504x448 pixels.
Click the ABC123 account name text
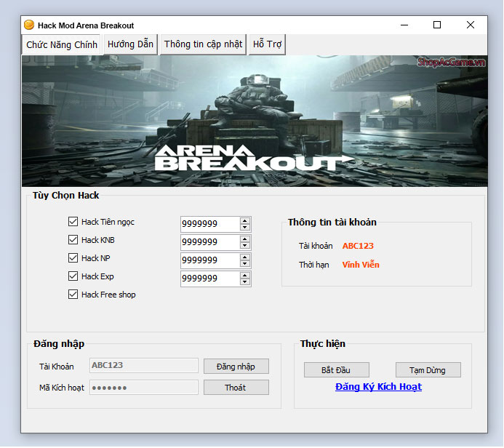point(358,246)
